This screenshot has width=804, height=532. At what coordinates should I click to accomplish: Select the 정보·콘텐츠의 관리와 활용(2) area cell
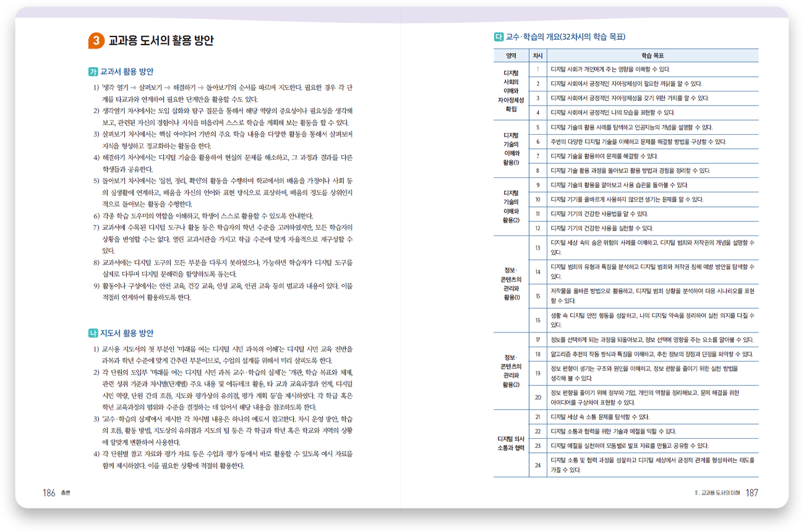pos(511,371)
